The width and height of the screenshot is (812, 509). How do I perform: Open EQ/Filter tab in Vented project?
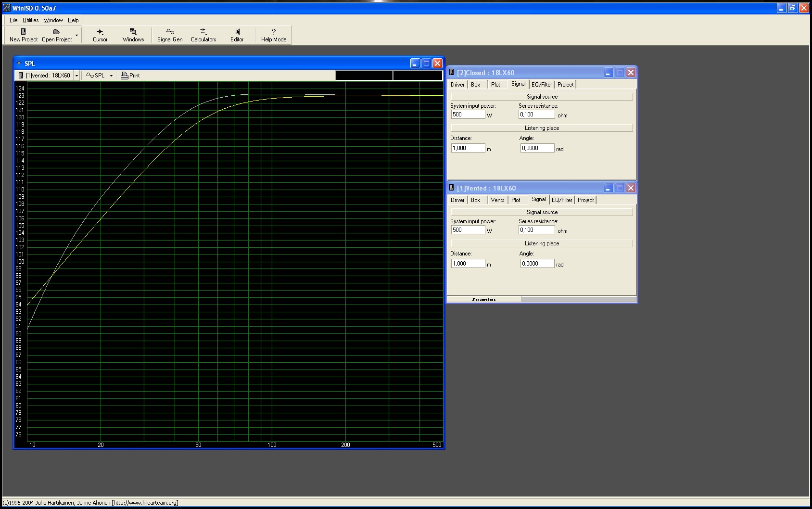coord(562,200)
